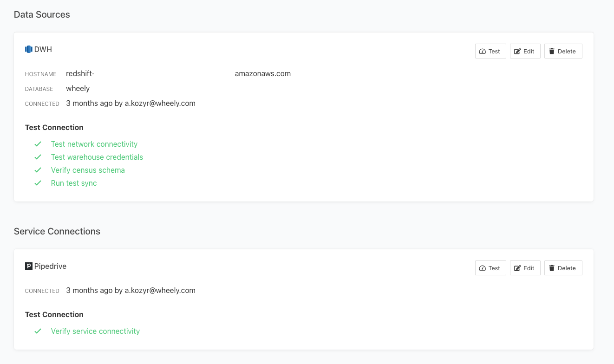Test the Pipedrive service connection

pyautogui.click(x=490, y=268)
